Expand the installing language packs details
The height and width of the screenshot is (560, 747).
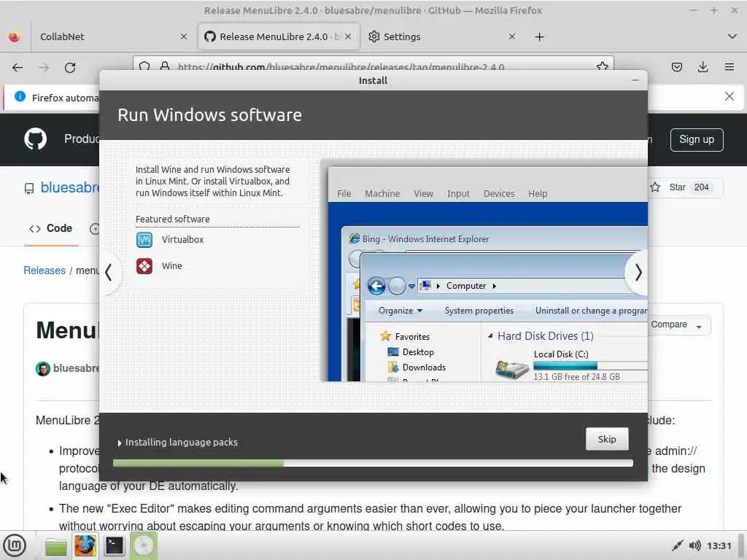[119, 443]
